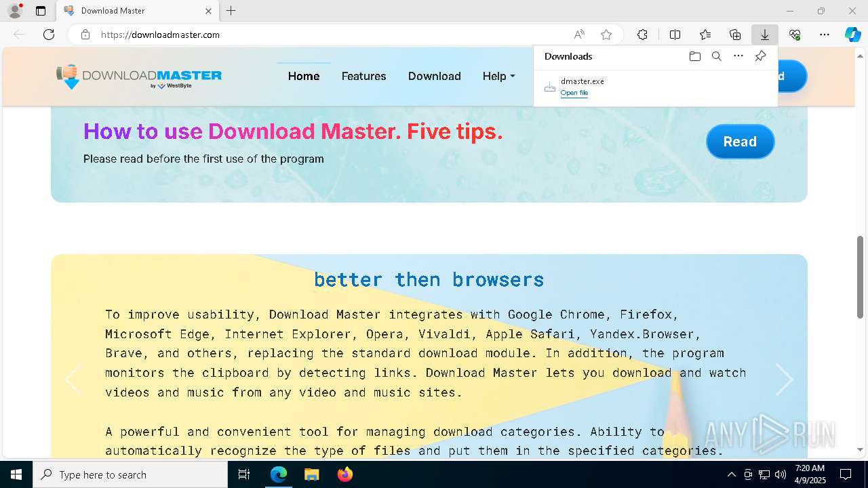Screen dimensions: 868x488
Task: Open Collections icon in toolbar
Action: (735, 35)
